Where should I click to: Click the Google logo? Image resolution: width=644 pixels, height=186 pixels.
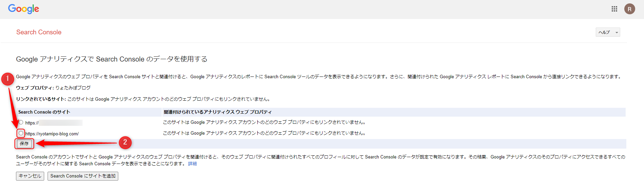23,9
